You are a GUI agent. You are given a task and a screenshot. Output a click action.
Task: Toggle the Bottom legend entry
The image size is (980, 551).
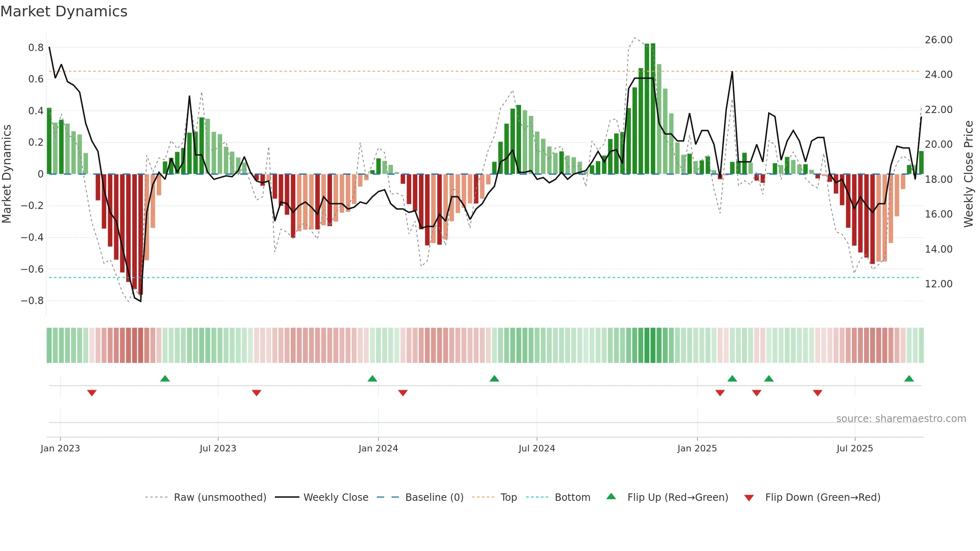pos(558,497)
